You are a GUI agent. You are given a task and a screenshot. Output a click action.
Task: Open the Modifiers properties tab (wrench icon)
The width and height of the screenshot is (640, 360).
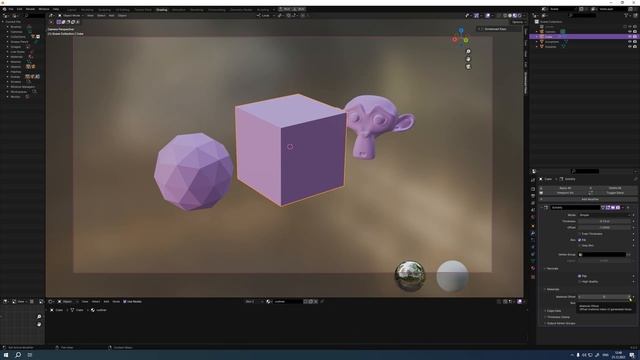pos(533,233)
